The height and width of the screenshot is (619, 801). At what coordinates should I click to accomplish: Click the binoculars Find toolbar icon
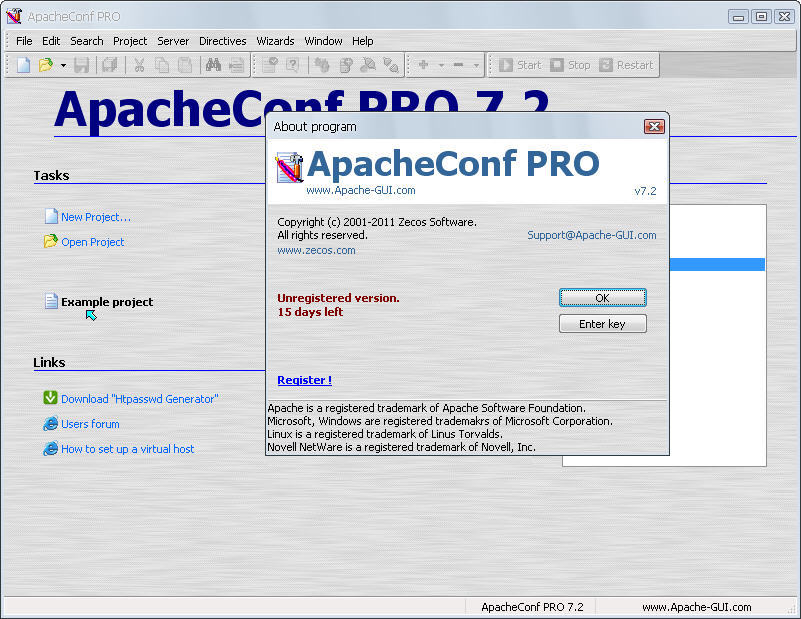pos(214,65)
